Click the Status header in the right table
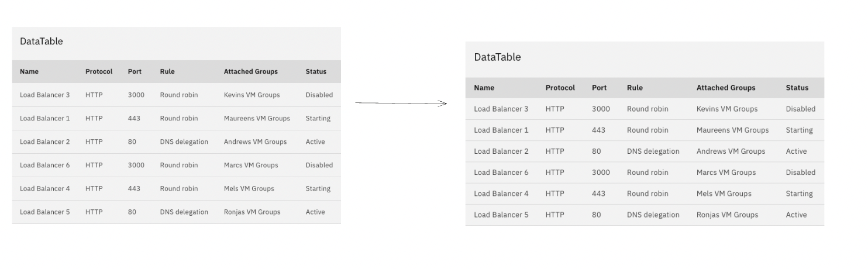This screenshot has height=269, width=868. pos(797,88)
